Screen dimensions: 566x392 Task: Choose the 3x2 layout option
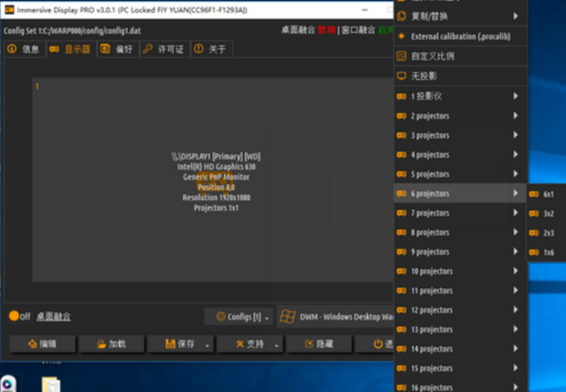tap(547, 214)
